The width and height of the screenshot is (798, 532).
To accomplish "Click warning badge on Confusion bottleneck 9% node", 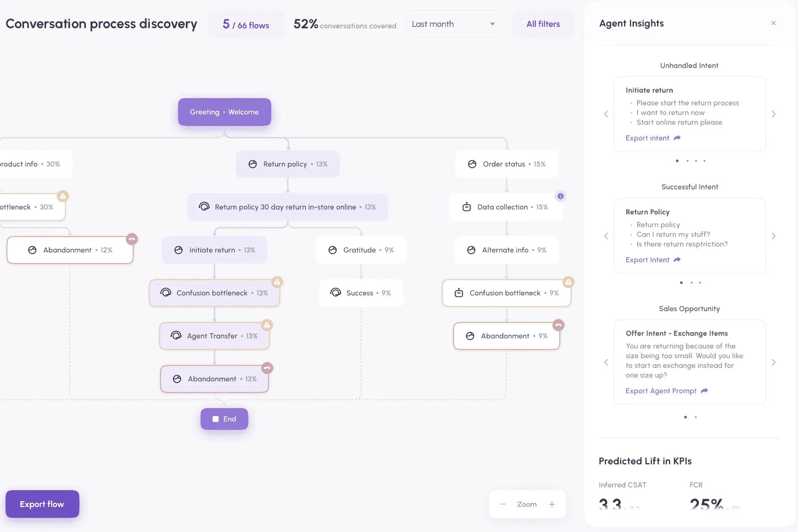I will 568,282.
